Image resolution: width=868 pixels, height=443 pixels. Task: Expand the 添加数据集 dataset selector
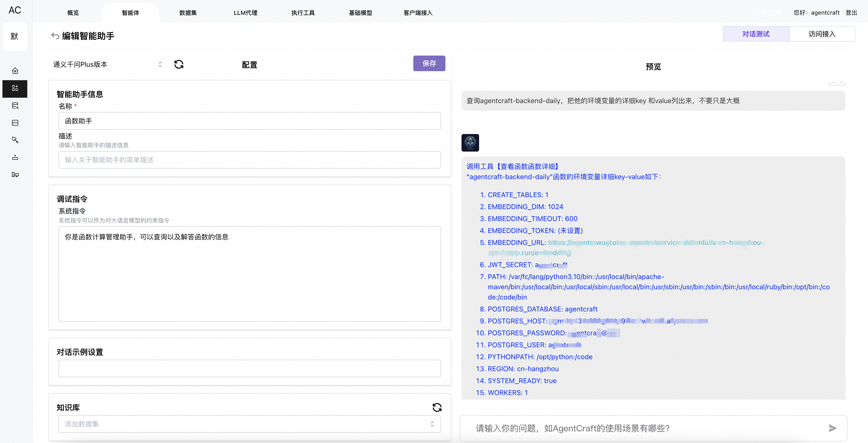[249, 424]
